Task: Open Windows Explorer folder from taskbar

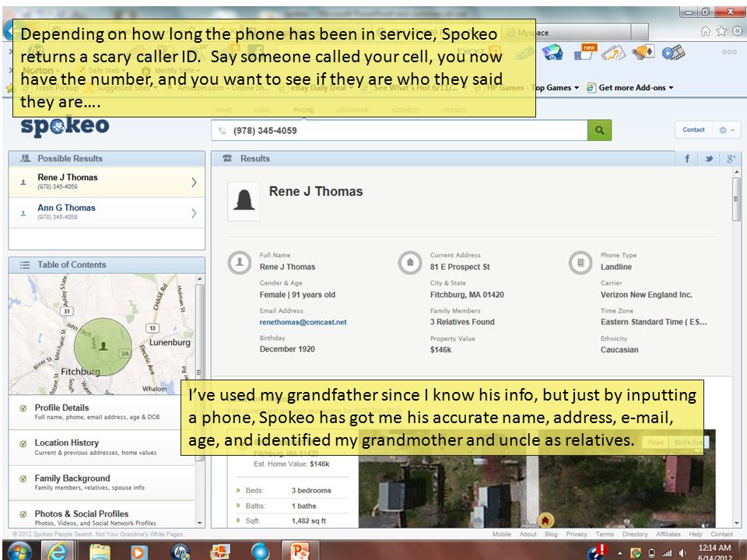Action: pos(100,552)
